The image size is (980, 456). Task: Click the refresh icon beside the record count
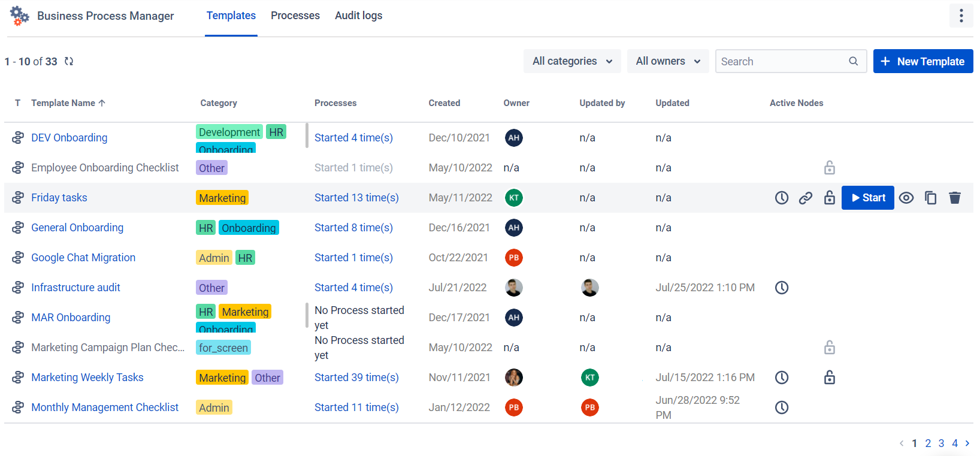pyautogui.click(x=69, y=61)
